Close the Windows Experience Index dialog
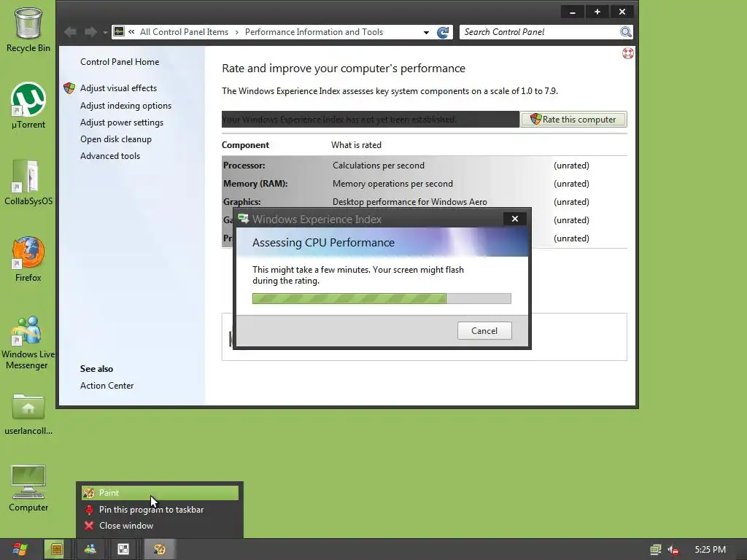 click(x=515, y=219)
